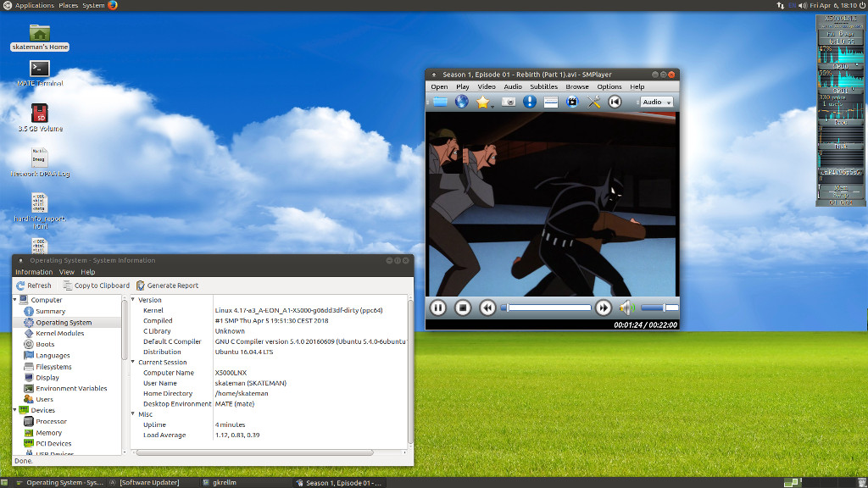This screenshot has height=488, width=868.
Task: Click the Generate Report button
Action: 167,286
